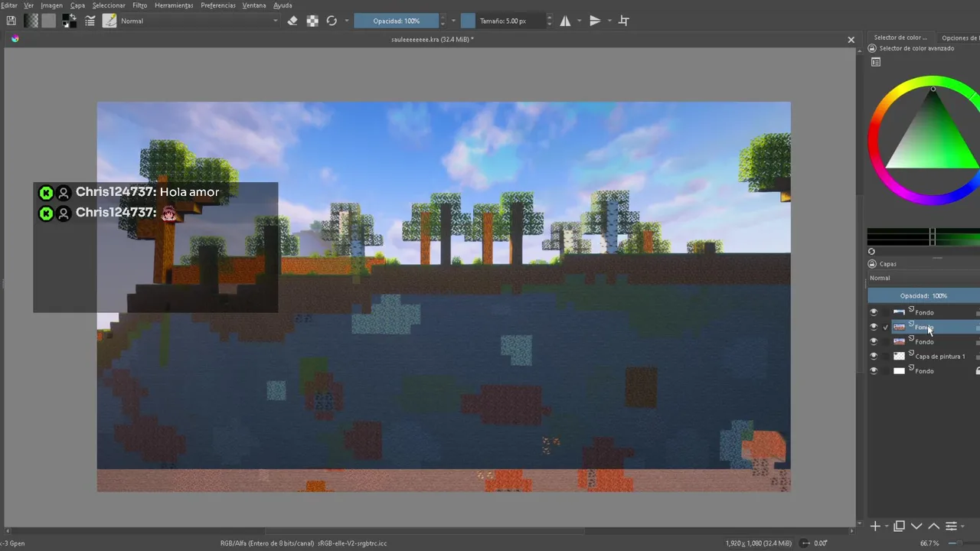Toggle the horizontal mirror tool
Viewport: 980px width, 551px height.
tap(566, 21)
